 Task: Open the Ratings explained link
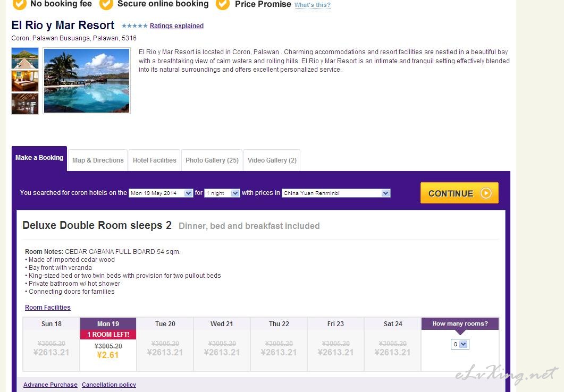[x=176, y=26]
